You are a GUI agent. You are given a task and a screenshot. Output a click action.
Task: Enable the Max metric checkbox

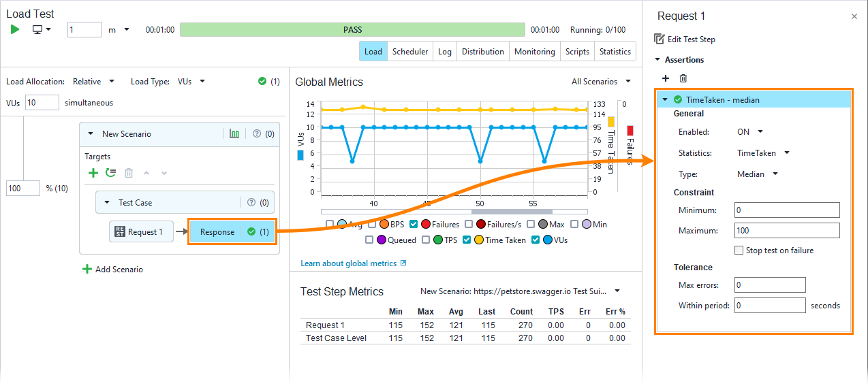click(x=531, y=224)
